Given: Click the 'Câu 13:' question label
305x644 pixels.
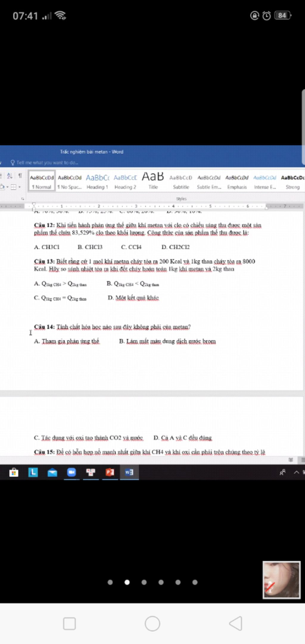Looking at the screenshot, I should coord(44,261).
